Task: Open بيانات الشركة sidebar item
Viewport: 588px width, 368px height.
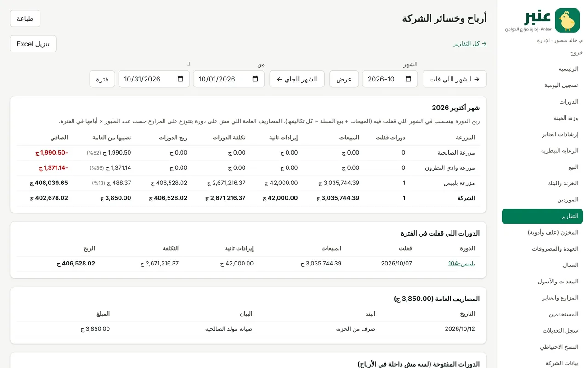Action: [x=542, y=363]
